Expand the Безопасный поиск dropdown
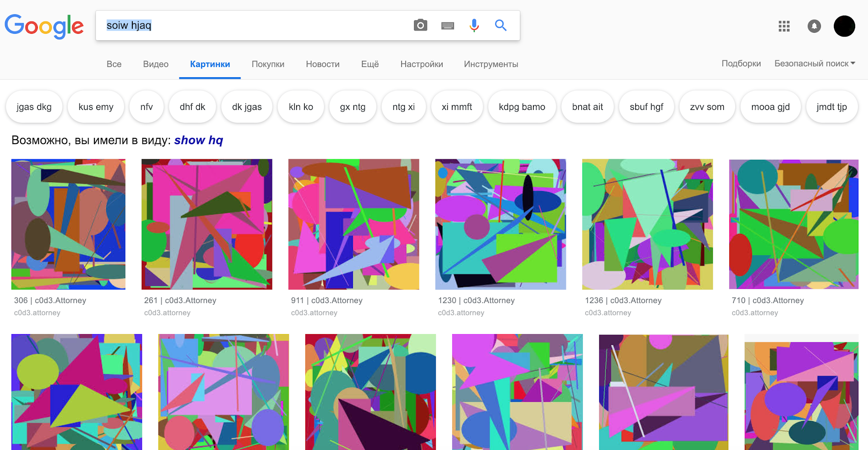This screenshot has height=450, width=868. pyautogui.click(x=815, y=63)
